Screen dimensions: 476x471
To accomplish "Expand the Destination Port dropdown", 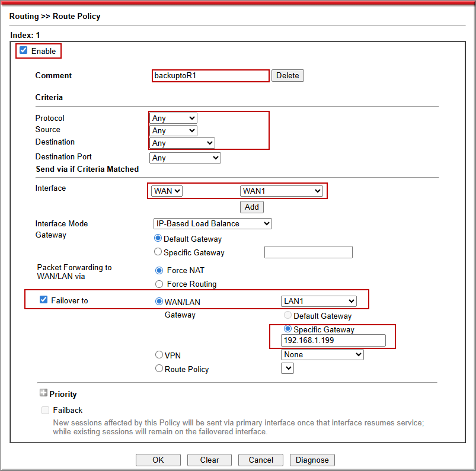I will coord(185,158).
